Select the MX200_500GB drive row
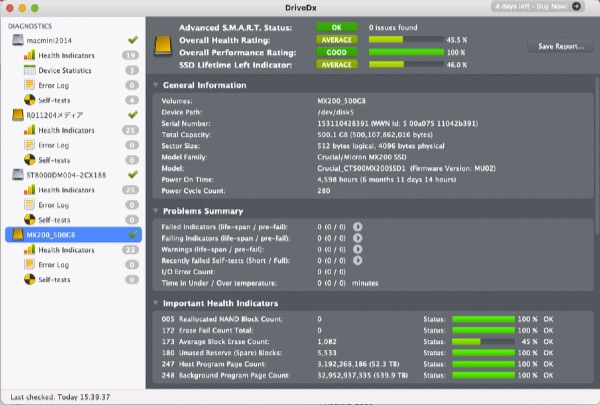The height and width of the screenshot is (405, 600). (73, 235)
